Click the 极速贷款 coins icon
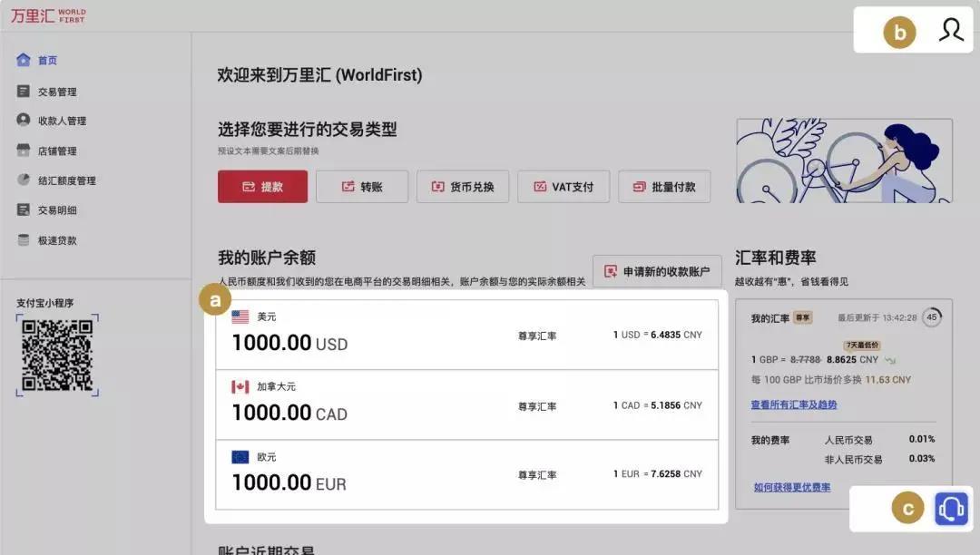The height and width of the screenshot is (555, 980). (23, 239)
